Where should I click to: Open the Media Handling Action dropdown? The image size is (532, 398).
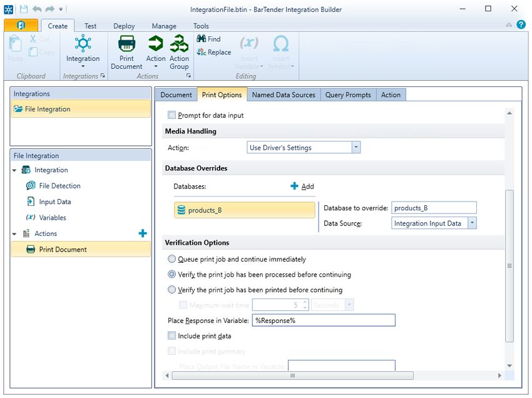click(356, 148)
